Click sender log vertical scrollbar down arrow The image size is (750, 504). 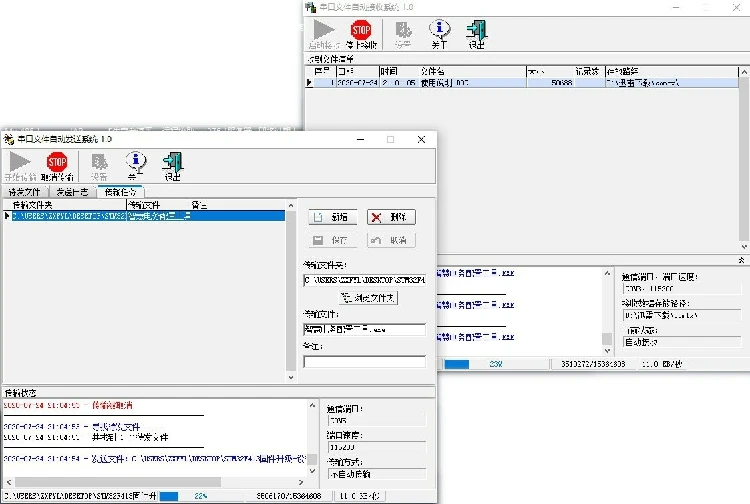pos(312,471)
